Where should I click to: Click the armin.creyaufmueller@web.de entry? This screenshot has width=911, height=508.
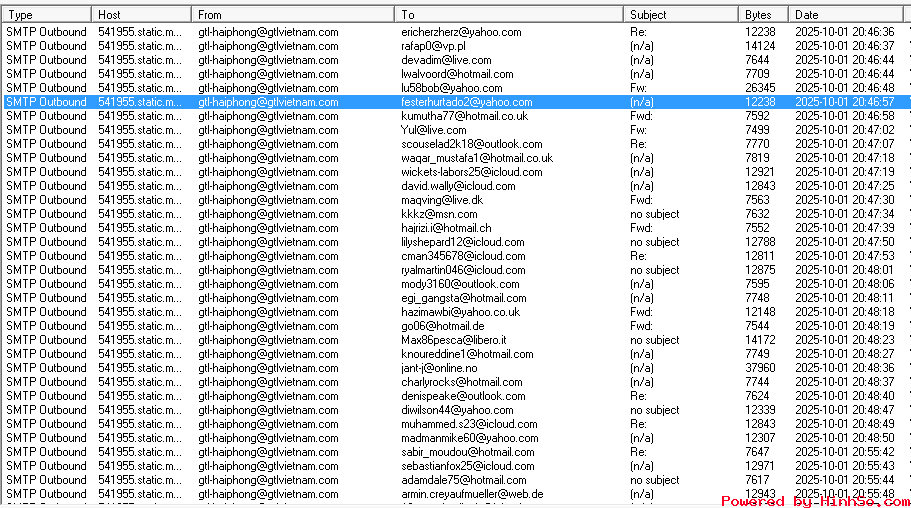[472, 494]
